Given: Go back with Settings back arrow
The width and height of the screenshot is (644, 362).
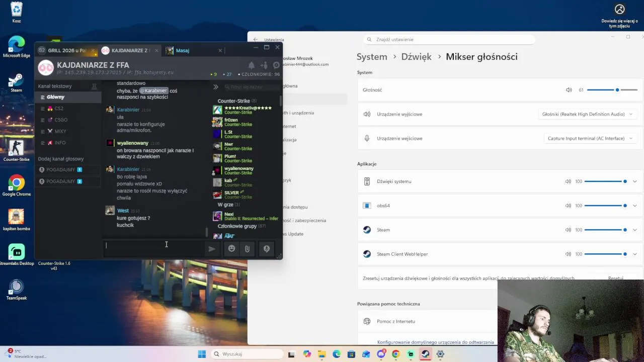Looking at the screenshot, I should 256,39.
